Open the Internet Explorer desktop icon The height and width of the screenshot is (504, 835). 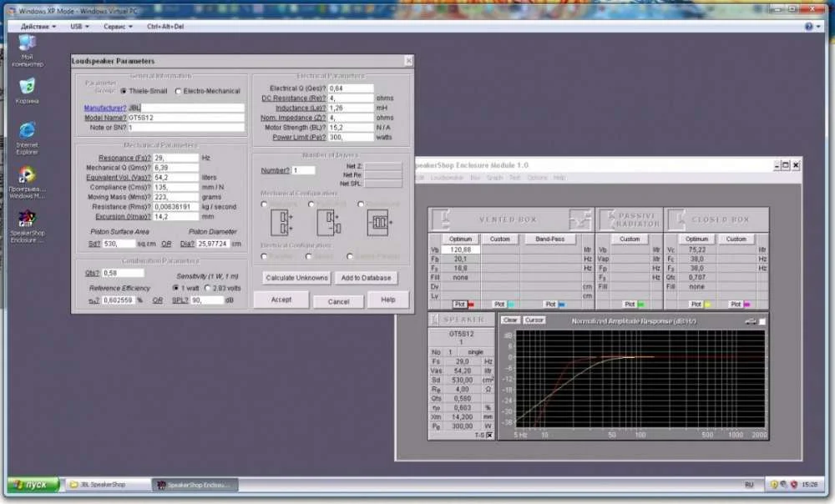tap(27, 131)
